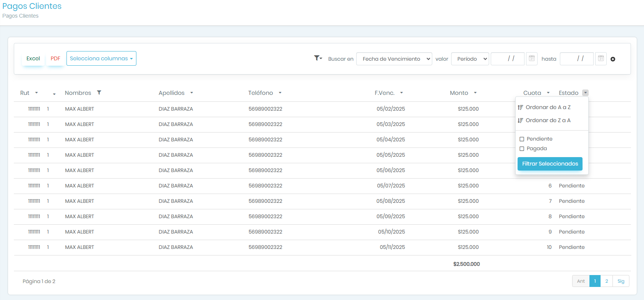Click the start date input field
This screenshot has height=300, width=644.
(508, 59)
